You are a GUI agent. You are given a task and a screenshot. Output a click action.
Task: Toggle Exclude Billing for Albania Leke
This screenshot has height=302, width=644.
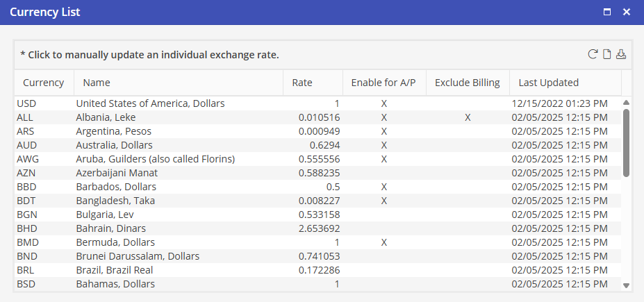click(x=468, y=117)
